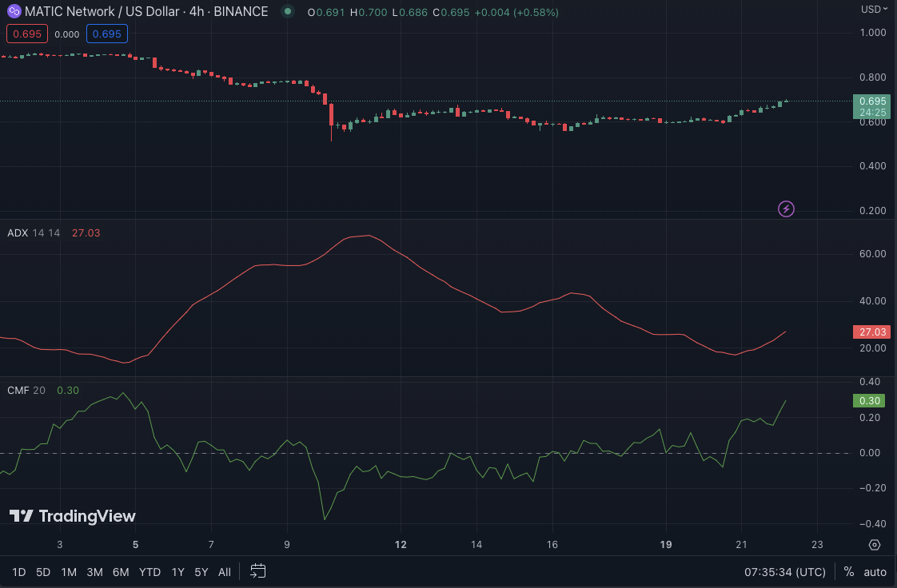
Task: Click the 20.00 ADX scale label
Action: [873, 348]
